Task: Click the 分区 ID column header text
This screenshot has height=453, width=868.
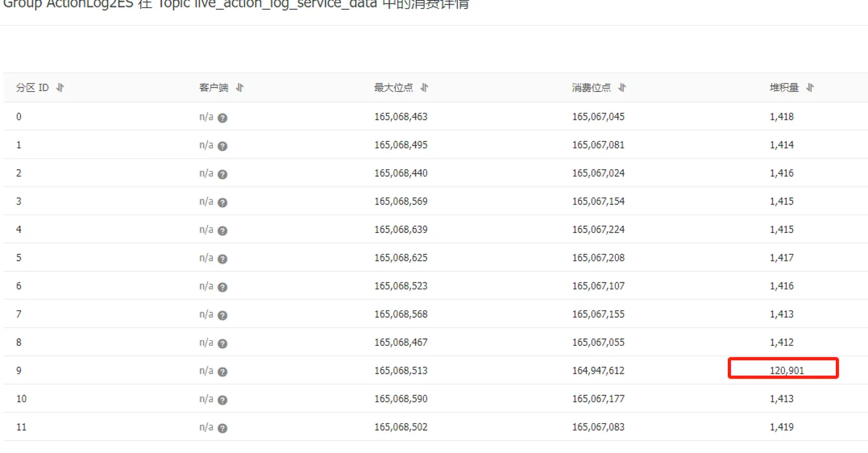Action: [32, 88]
